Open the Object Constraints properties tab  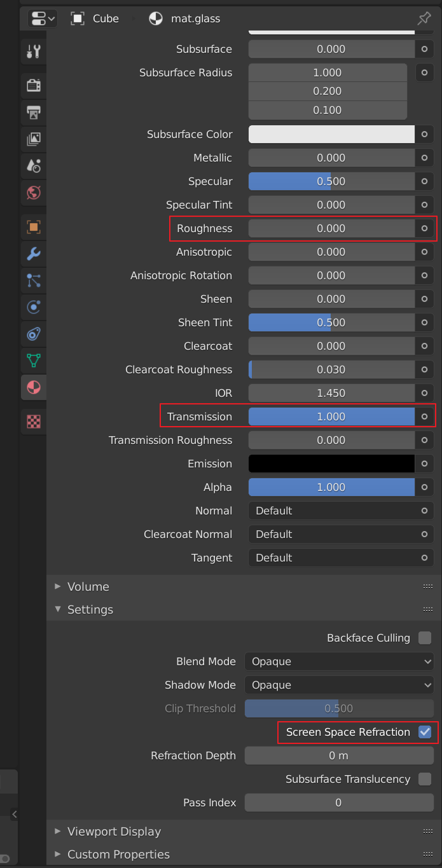tap(34, 333)
